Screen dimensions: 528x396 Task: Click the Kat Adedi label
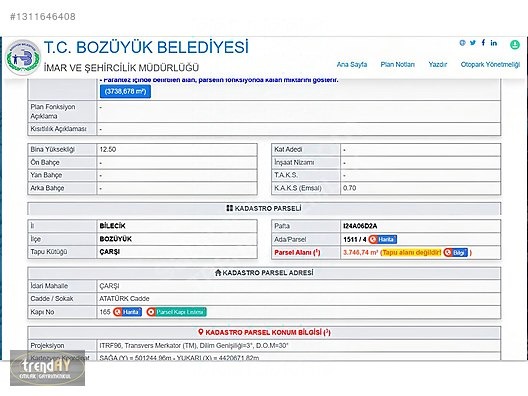click(288, 150)
